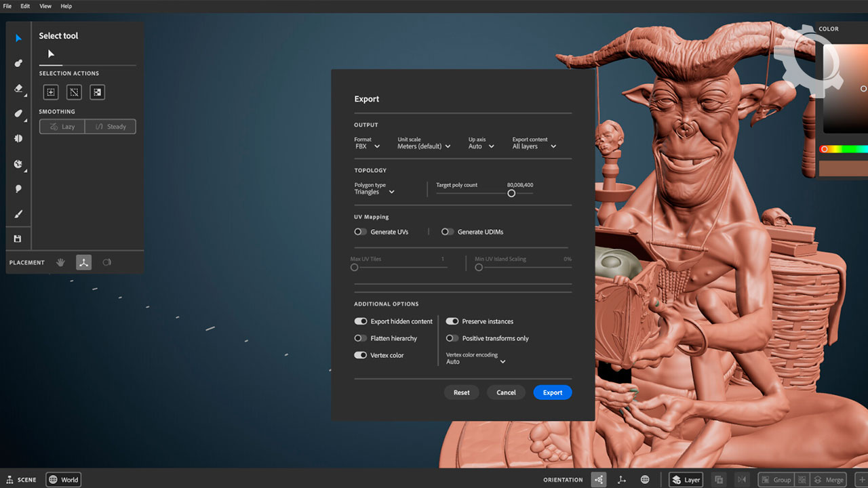Select the Erase tool icon
This screenshot has width=868, height=488.
point(18,88)
